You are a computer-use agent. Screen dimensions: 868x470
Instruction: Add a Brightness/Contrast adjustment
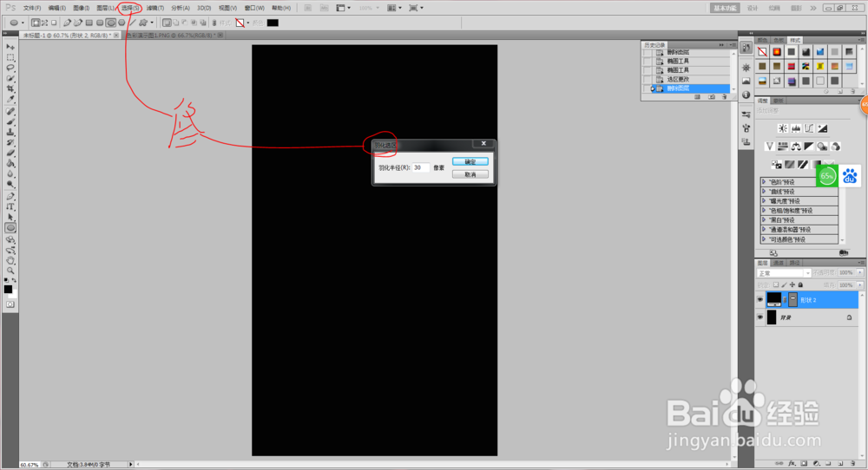[782, 128]
